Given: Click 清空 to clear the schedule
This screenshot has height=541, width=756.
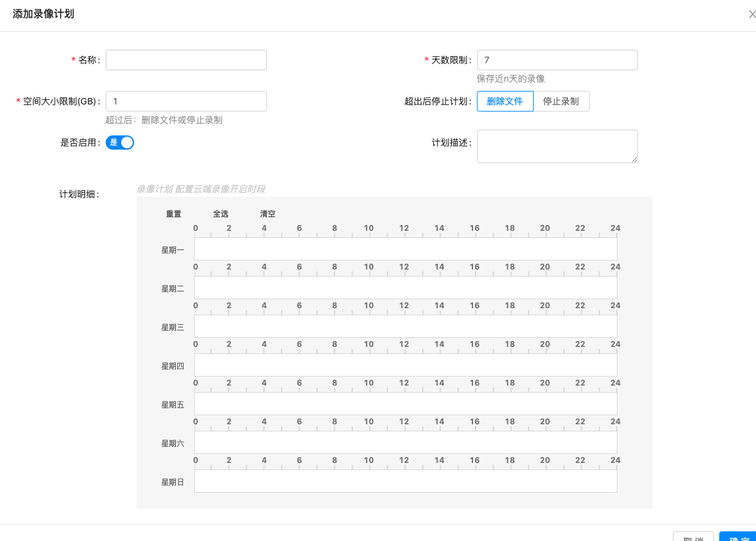Looking at the screenshot, I should [267, 214].
